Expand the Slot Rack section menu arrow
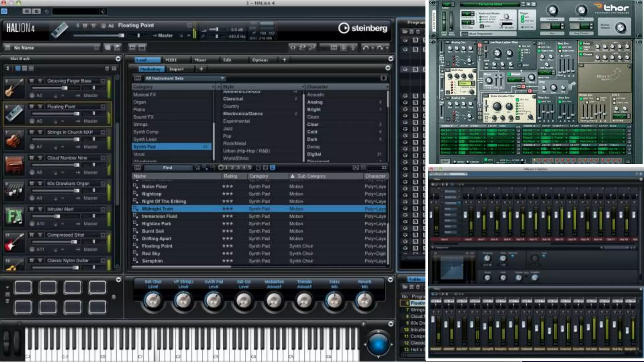Viewport: 644px width, 362px height. coord(118,59)
